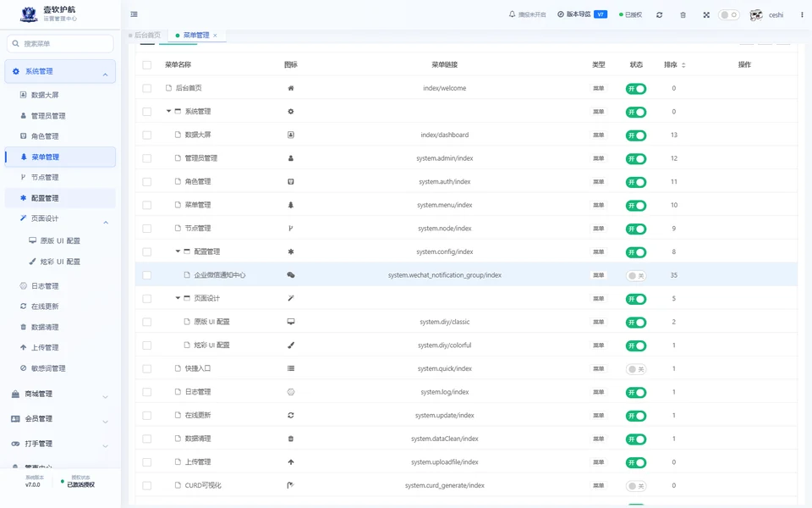Click the refresh icon in the top bar
The width and height of the screenshot is (812, 508).
pos(659,15)
